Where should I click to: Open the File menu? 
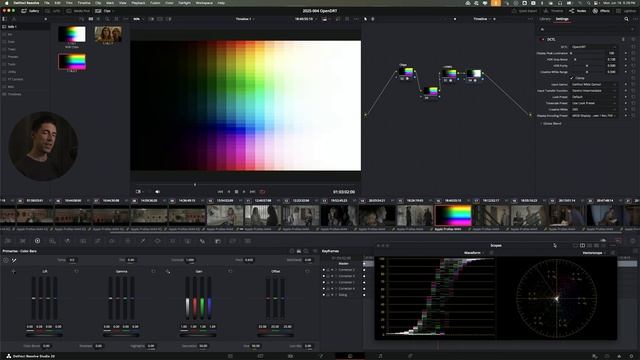pyautogui.click(x=47, y=3)
